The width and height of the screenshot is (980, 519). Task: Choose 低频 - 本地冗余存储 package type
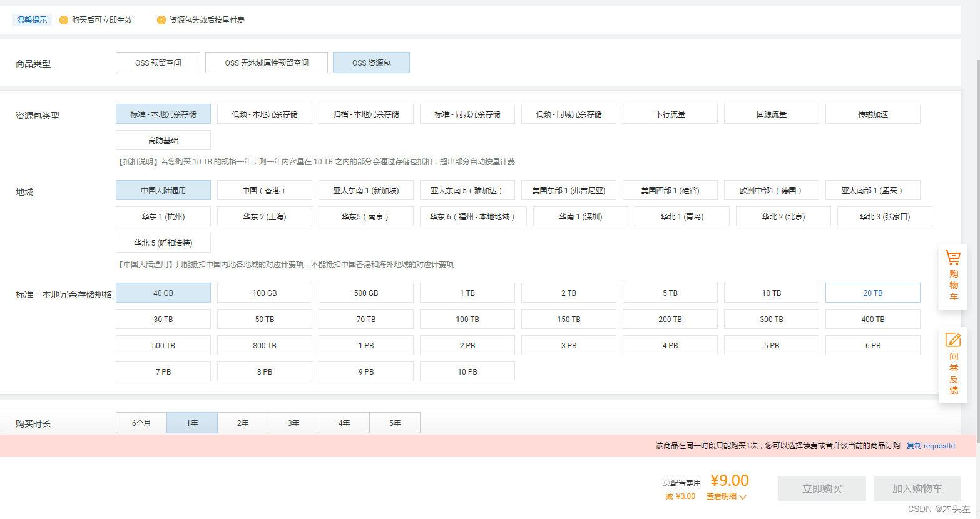[265, 114]
